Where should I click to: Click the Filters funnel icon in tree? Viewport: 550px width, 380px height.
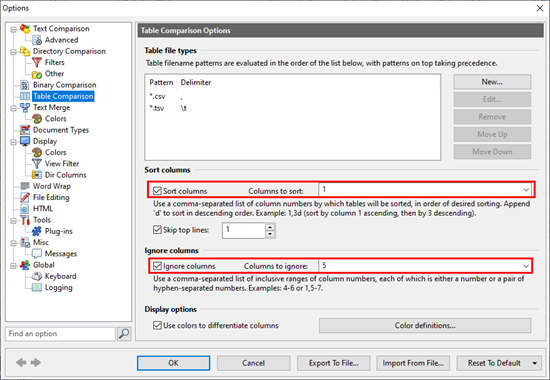[x=37, y=62]
